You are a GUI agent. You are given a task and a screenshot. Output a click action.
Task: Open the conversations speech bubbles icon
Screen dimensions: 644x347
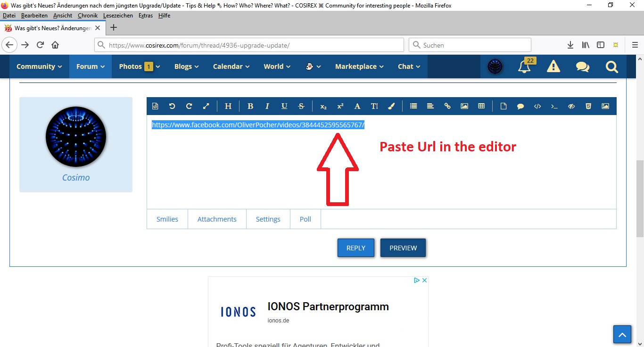coord(582,67)
